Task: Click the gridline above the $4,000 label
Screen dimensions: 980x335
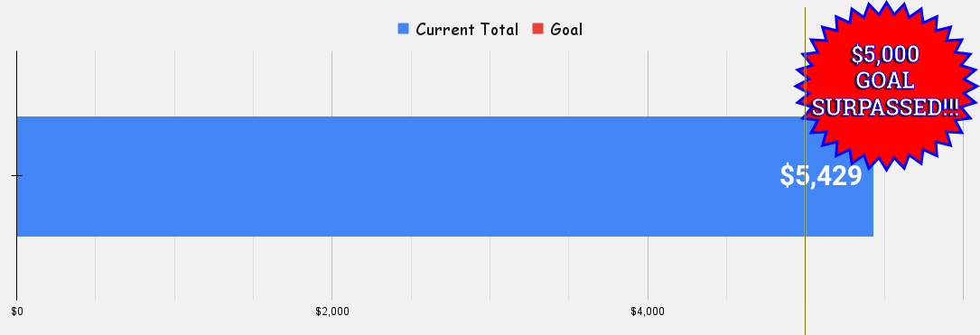Action: (649, 269)
